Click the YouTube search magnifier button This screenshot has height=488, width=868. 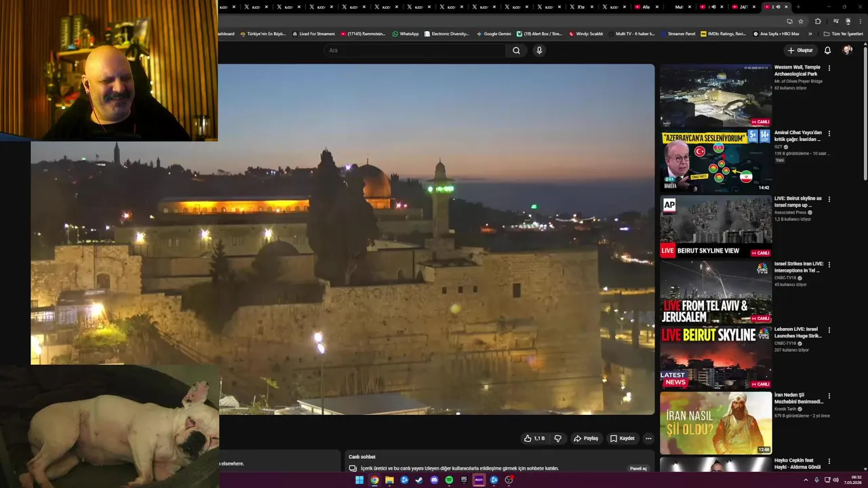516,50
